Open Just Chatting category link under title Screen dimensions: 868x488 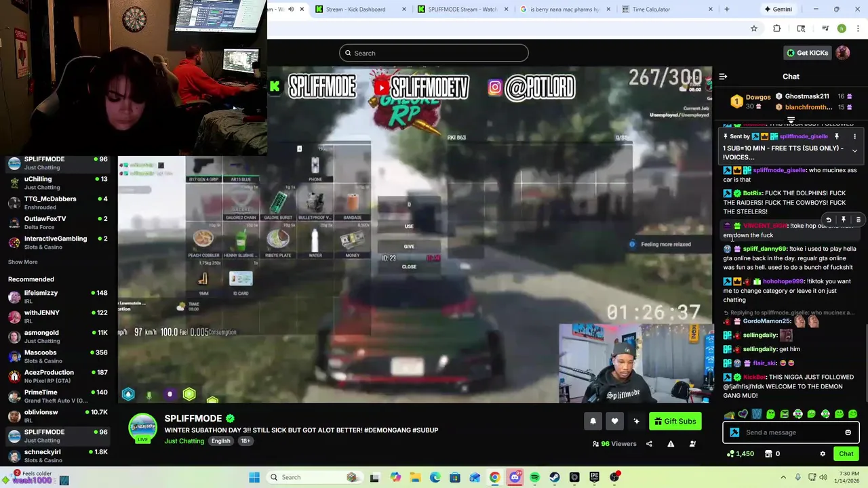tap(184, 441)
